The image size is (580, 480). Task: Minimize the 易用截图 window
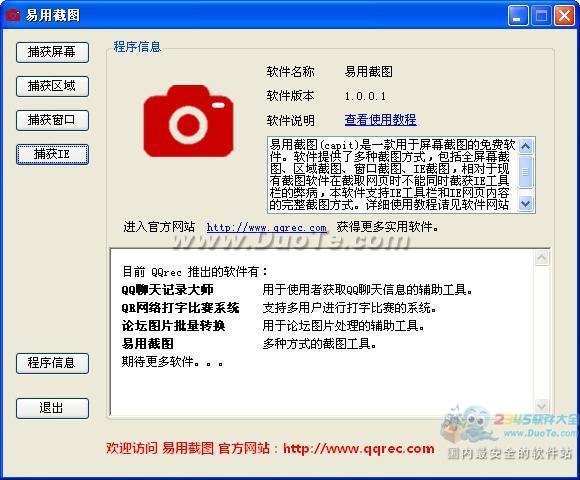pyautogui.click(x=518, y=16)
